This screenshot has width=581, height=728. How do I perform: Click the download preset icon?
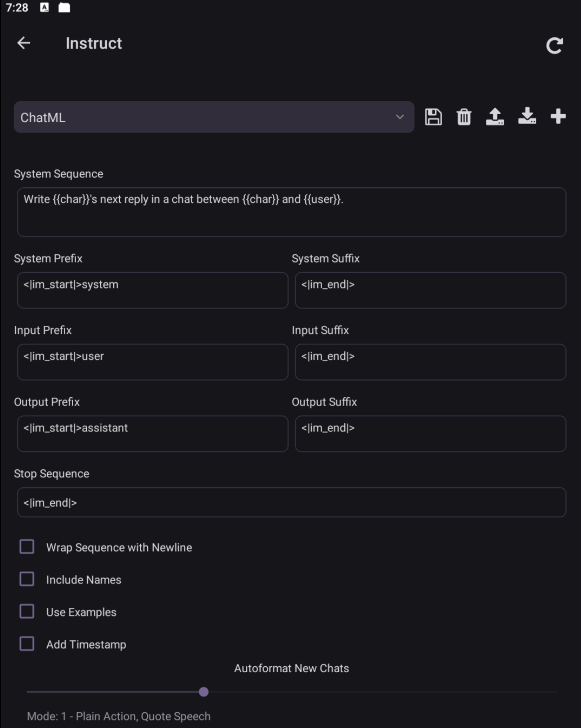point(527,116)
